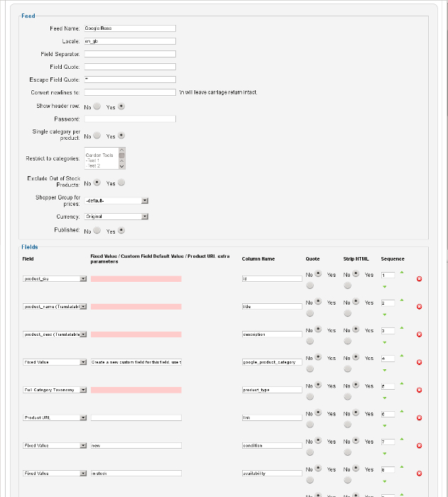448x497 pixels.
Task: Focus the Password input field
Action: (x=130, y=119)
